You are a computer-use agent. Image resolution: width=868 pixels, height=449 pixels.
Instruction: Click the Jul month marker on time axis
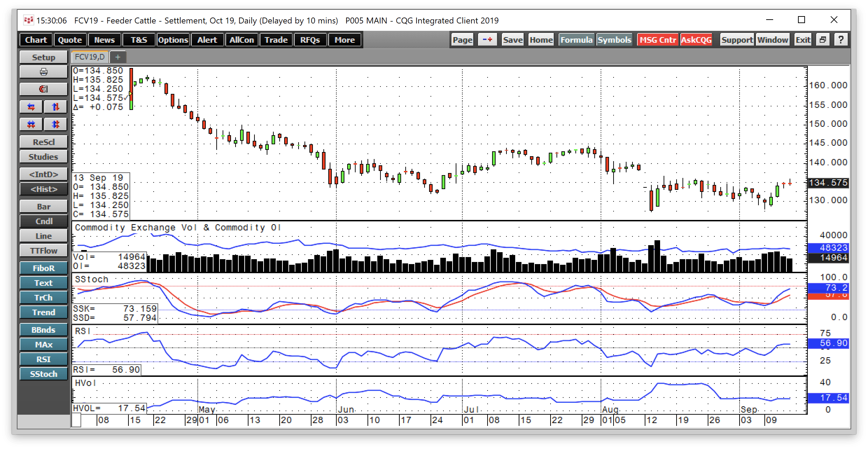point(471,409)
